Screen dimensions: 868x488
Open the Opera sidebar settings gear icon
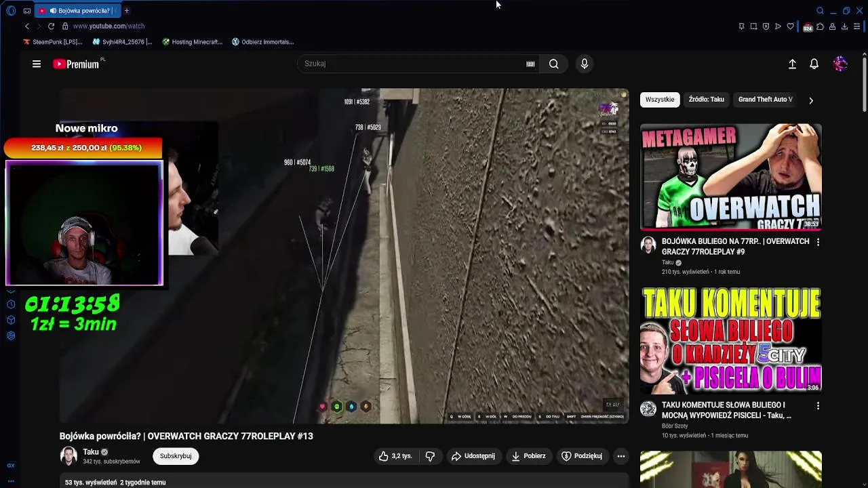click(11, 335)
